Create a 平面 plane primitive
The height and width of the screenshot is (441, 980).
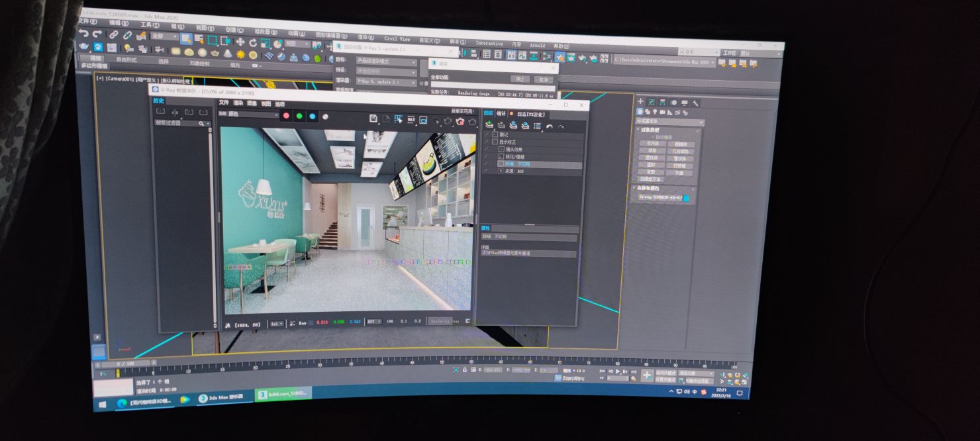point(679,173)
